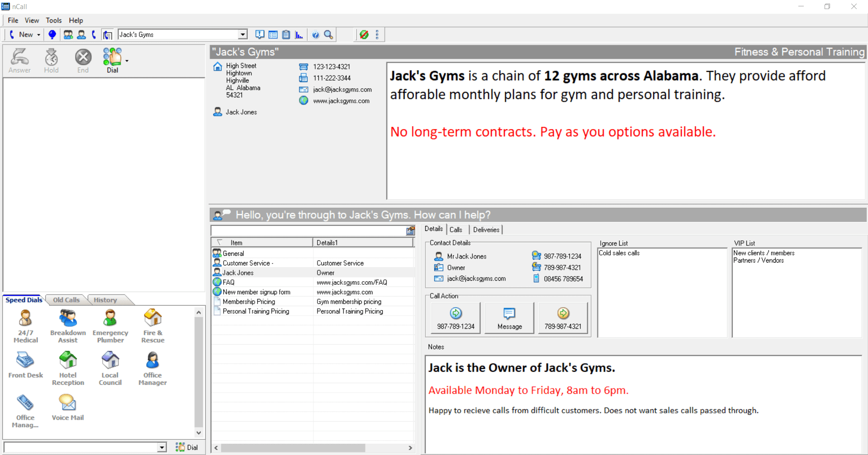
Task: Click the search input above item list
Action: coord(308,231)
